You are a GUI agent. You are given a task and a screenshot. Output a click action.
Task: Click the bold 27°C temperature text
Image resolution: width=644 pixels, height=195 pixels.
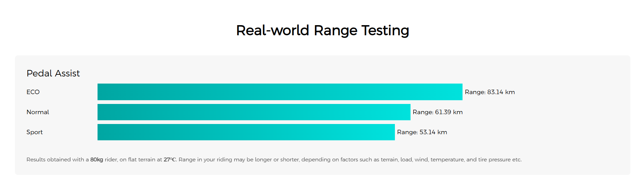(x=170, y=160)
